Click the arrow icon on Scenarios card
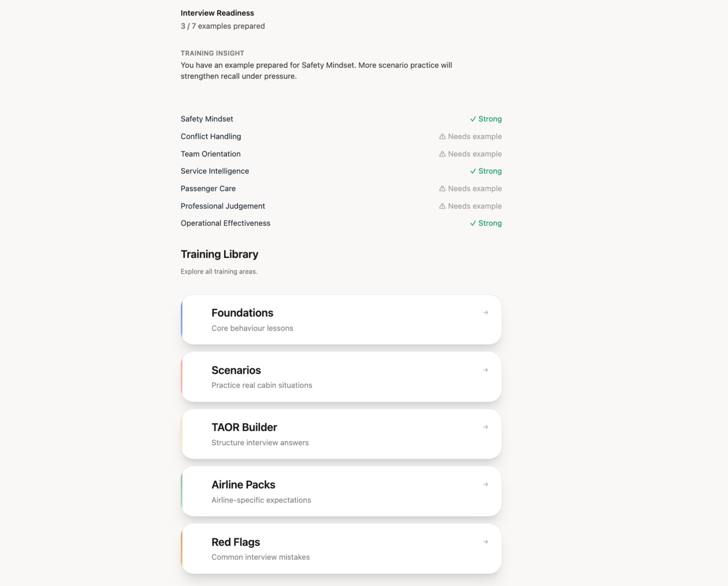 click(485, 370)
